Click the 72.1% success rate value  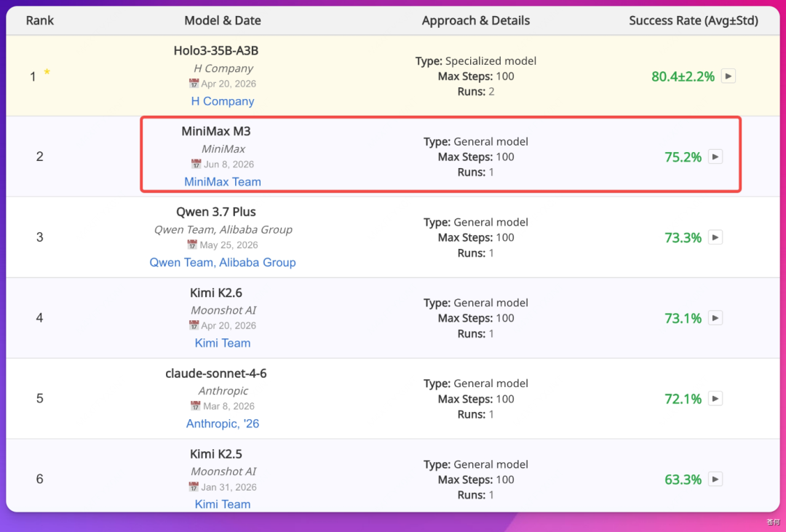[x=683, y=399]
